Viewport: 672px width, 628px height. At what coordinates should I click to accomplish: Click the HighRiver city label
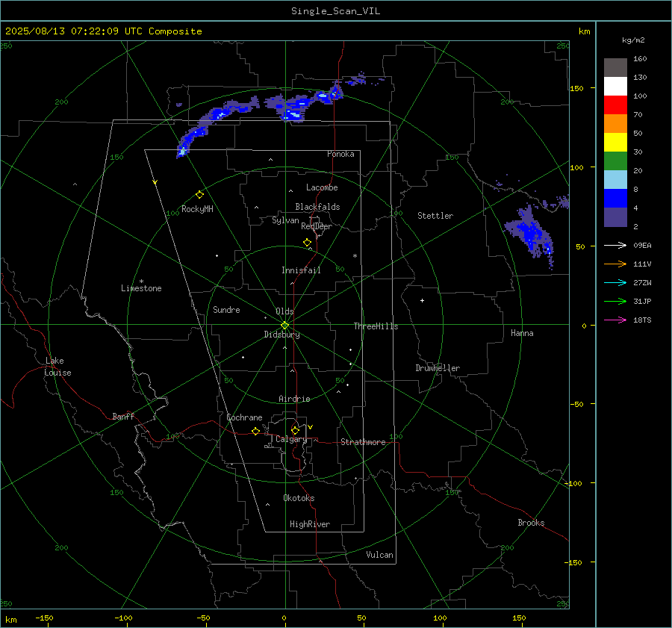coord(310,524)
